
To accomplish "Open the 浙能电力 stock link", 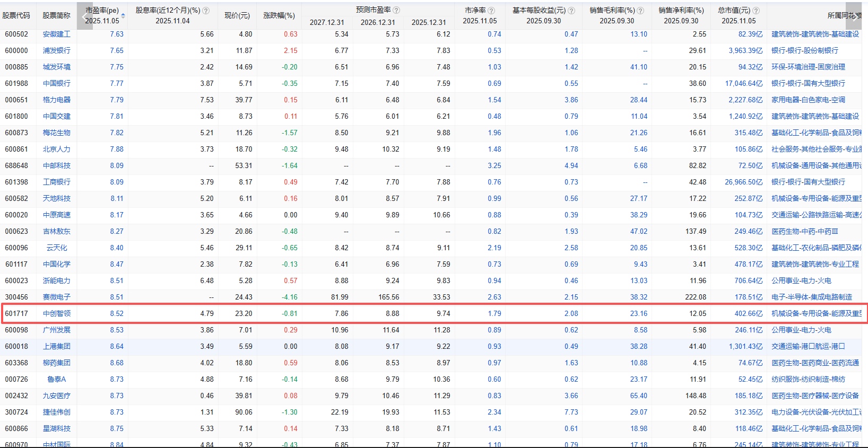I will [57, 280].
